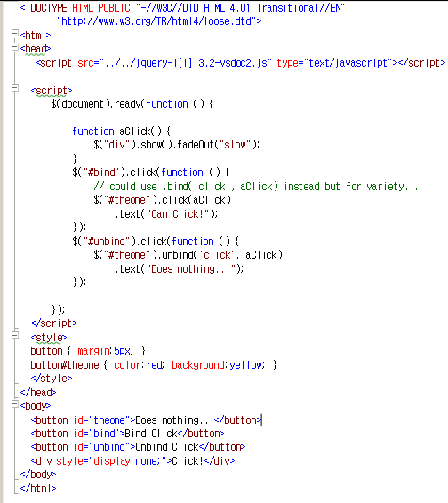Collapse the html tag outline block
Image resolution: width=448 pixels, height=503 pixels.
(x=15, y=34)
